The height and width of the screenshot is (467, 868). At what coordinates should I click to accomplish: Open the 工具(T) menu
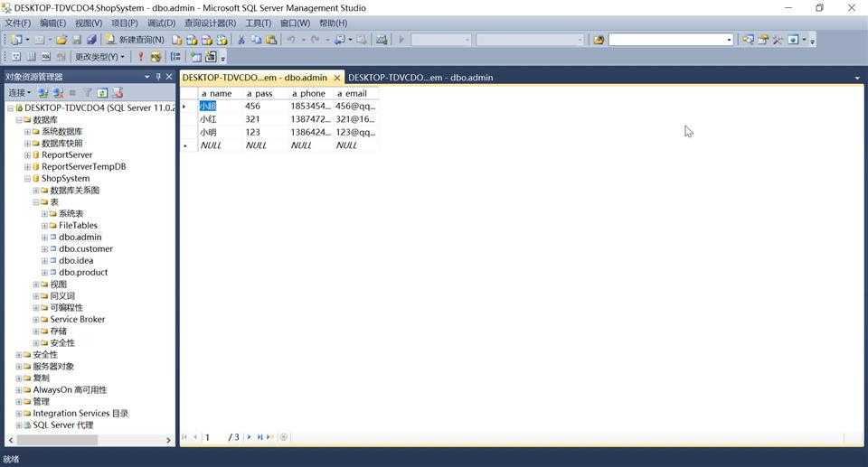[x=259, y=23]
